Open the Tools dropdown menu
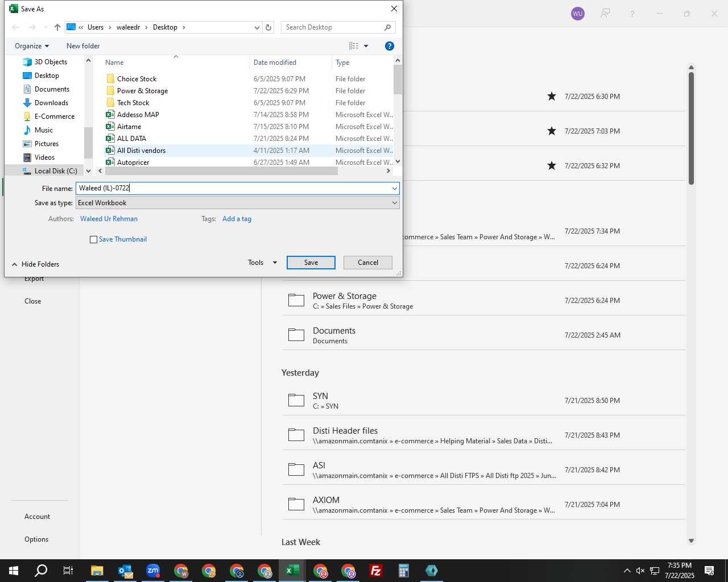Image resolution: width=728 pixels, height=582 pixels. tap(262, 263)
